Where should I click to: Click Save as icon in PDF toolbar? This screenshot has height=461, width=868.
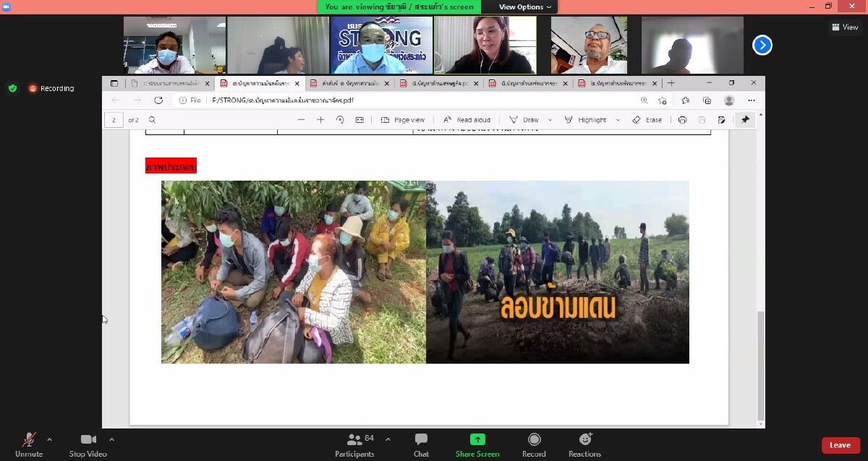pos(721,120)
